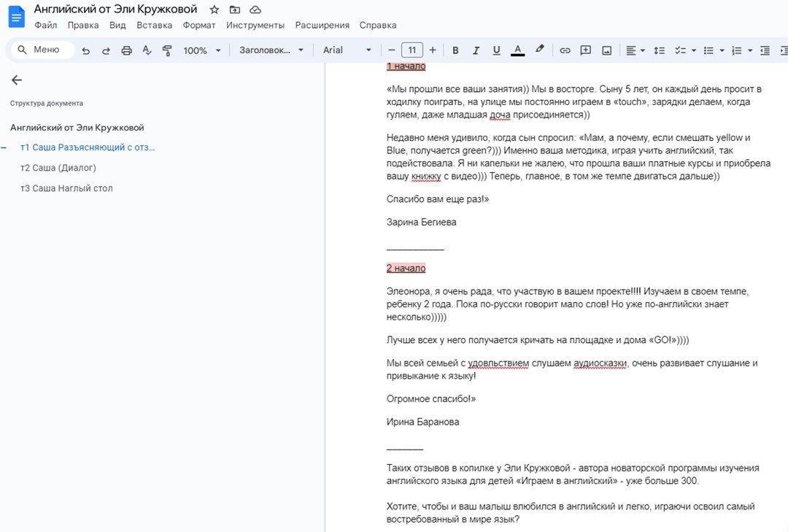
Task: Search the menus box
Action: [42, 50]
